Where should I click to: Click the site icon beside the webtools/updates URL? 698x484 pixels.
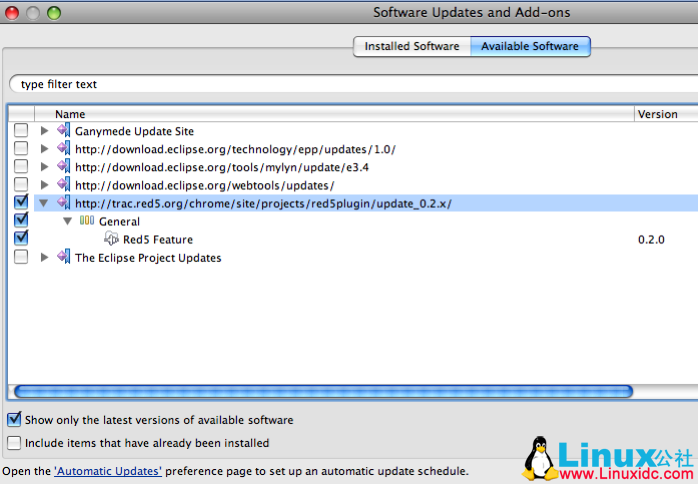64,184
